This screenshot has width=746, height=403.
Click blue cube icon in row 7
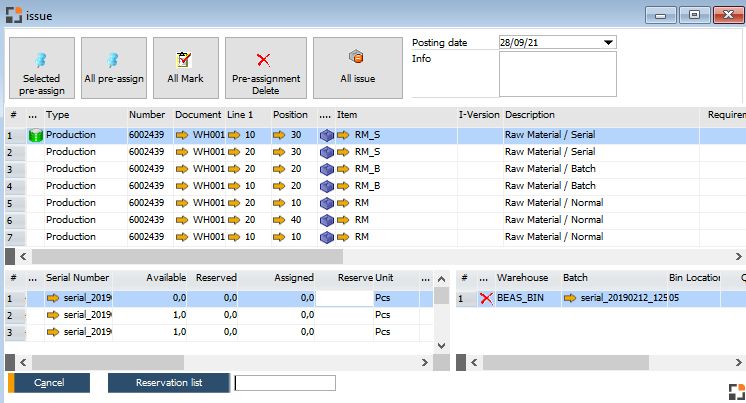[326, 237]
